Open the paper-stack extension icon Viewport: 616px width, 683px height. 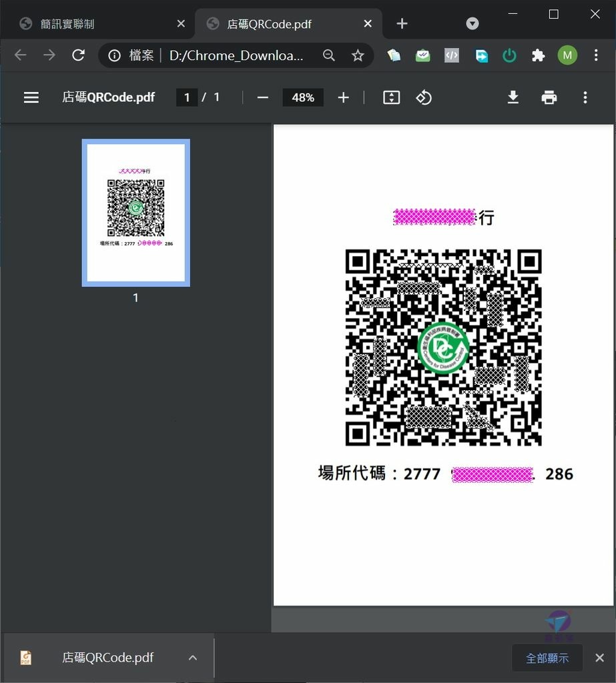[x=394, y=55]
